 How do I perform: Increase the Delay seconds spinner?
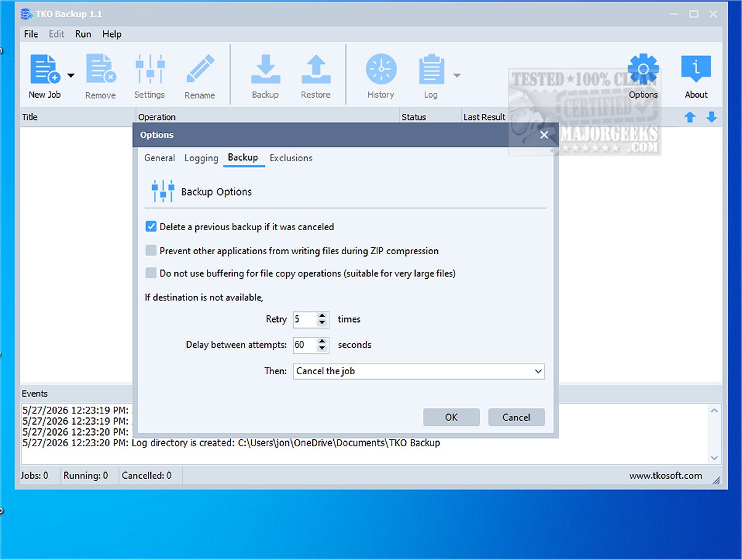click(x=323, y=342)
